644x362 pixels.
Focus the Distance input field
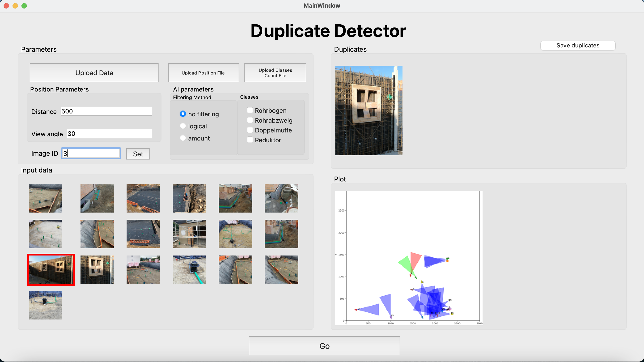pos(106,111)
